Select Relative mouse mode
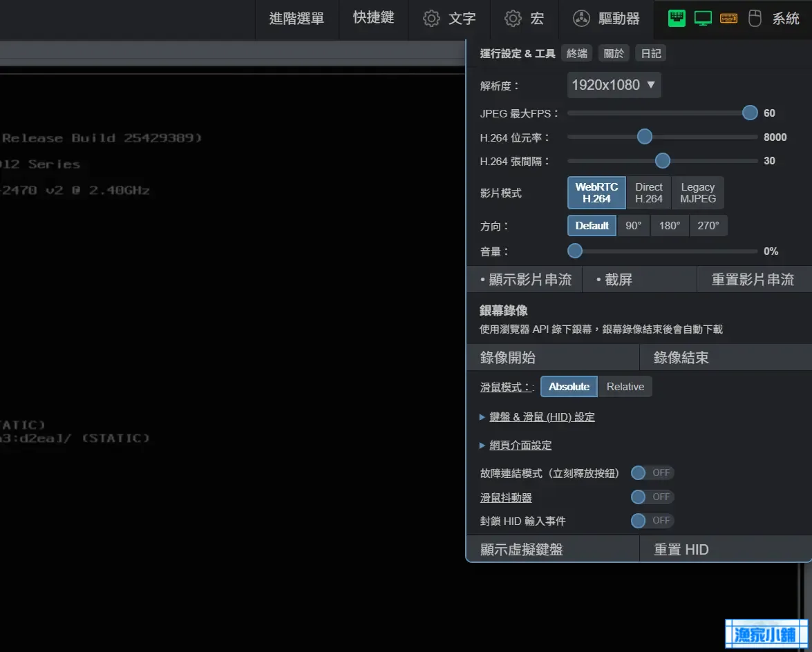The image size is (812, 652). click(625, 387)
